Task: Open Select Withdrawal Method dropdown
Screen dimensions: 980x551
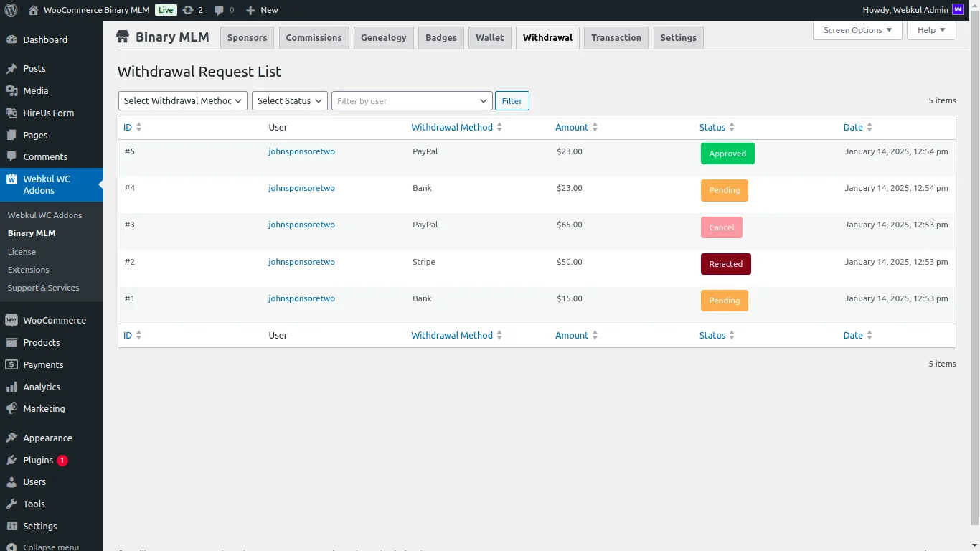Action: pos(182,101)
